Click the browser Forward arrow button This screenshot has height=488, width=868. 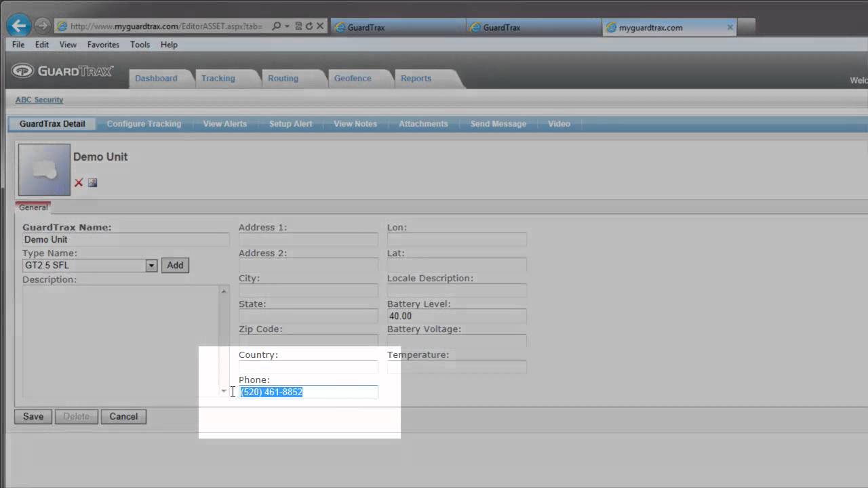pos(42,26)
